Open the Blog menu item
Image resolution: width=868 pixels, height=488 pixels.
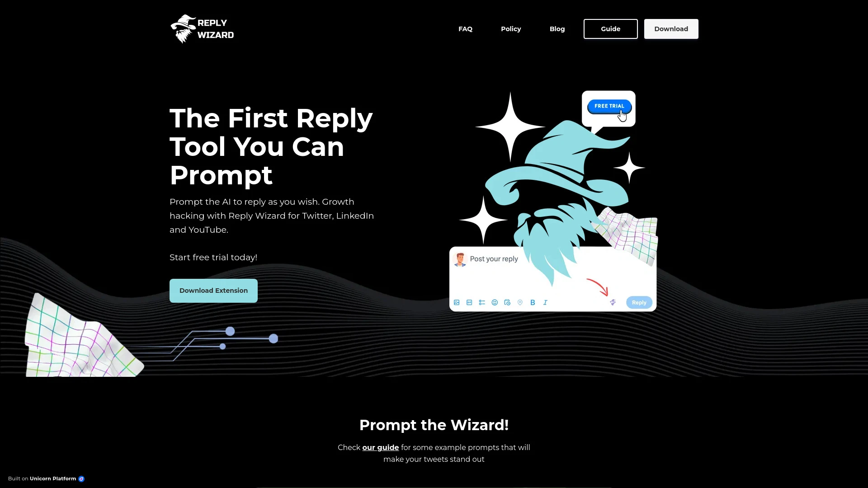[557, 28]
